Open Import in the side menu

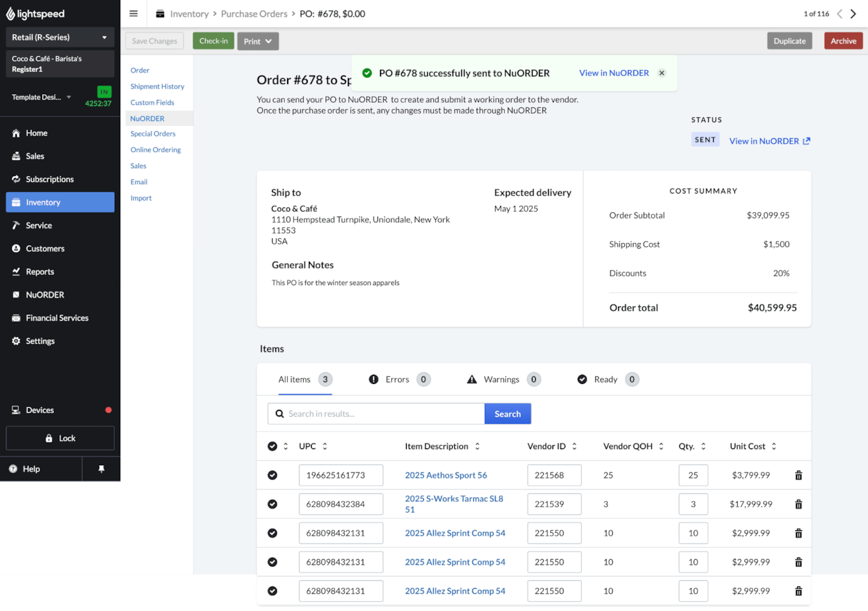(x=141, y=198)
